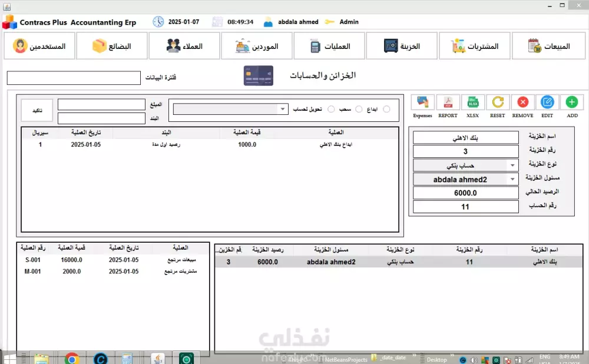Image resolution: width=589 pixels, height=364 pixels.
Task: Switch to the العمليات (Operations) module
Action: tap(329, 45)
